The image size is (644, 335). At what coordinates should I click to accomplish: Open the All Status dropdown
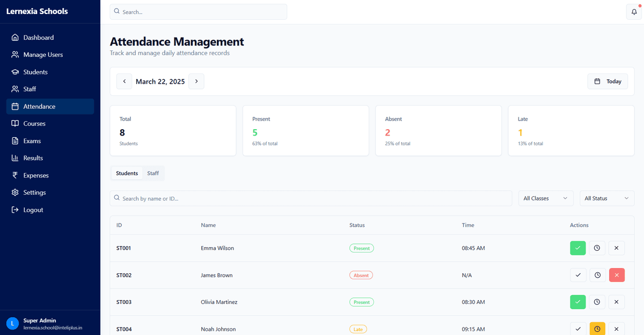point(606,198)
